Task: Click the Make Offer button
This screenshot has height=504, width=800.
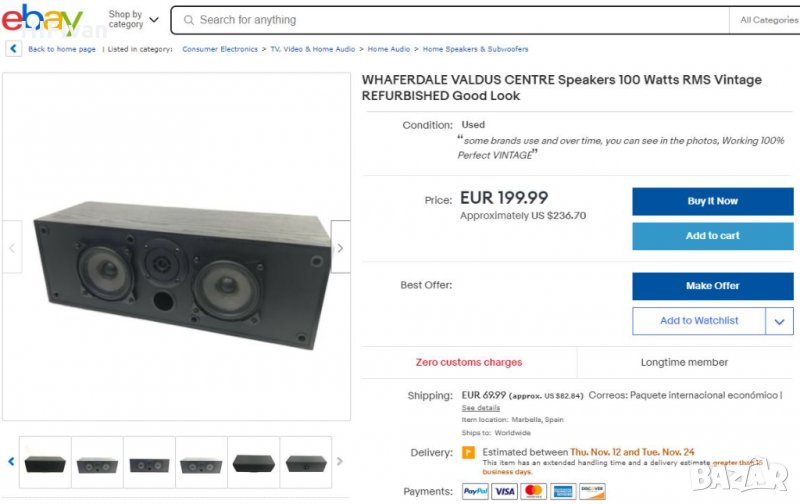Action: tap(712, 286)
